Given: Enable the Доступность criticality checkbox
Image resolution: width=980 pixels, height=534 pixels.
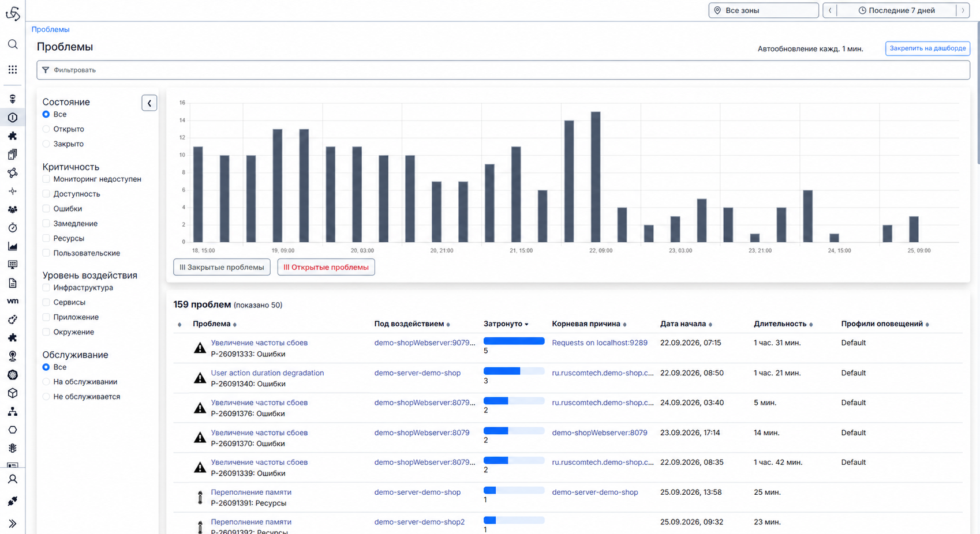Looking at the screenshot, I should tap(46, 194).
